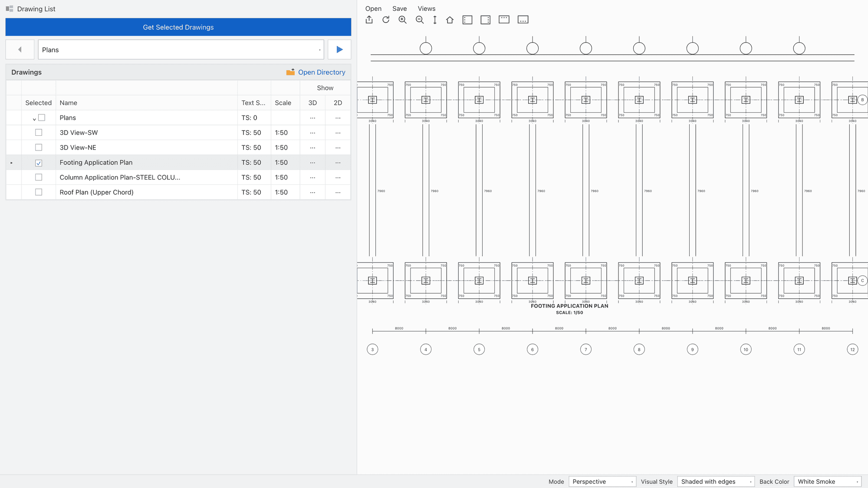This screenshot has width=868, height=488.
Task: Click the back arrow left of Plans
Action: 20,49
